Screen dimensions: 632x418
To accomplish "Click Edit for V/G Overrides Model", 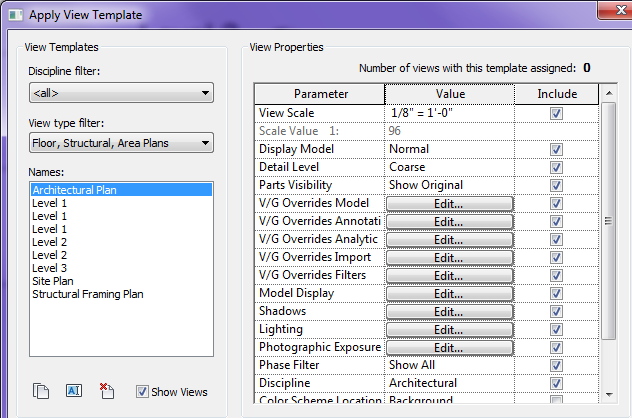I will point(449,204).
